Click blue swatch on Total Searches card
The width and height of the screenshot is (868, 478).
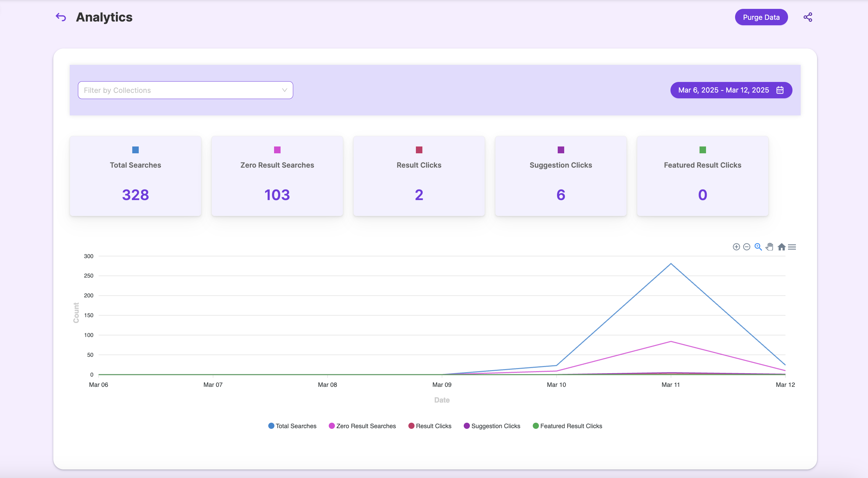point(135,150)
